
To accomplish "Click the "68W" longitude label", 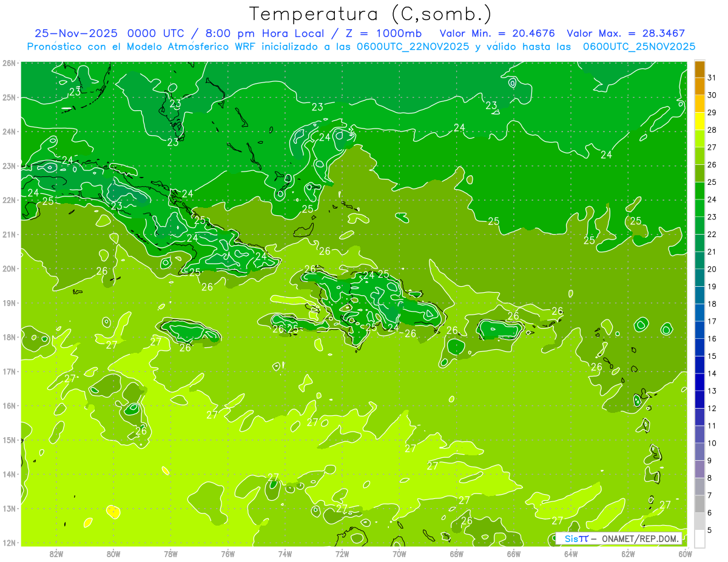I will pos(457,554).
